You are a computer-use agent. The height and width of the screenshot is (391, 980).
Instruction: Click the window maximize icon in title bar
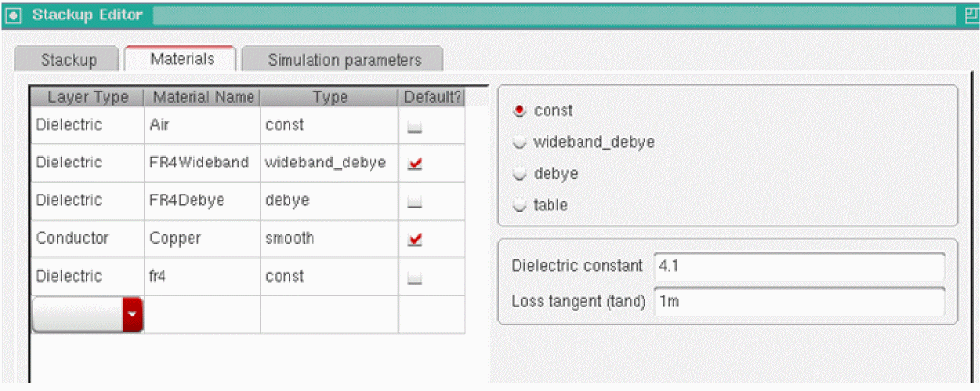coord(970,15)
